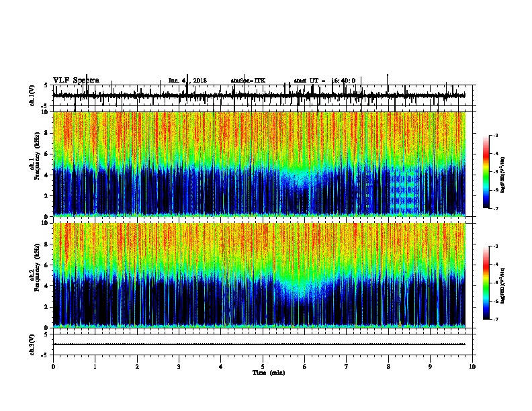Viewport: 532px width, 411px height.
Task: Click the "5" tick on Time axis
Action: coord(263,367)
